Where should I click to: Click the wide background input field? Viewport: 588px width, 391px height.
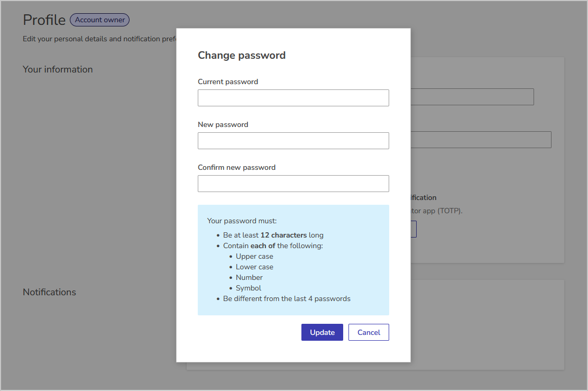point(481,139)
